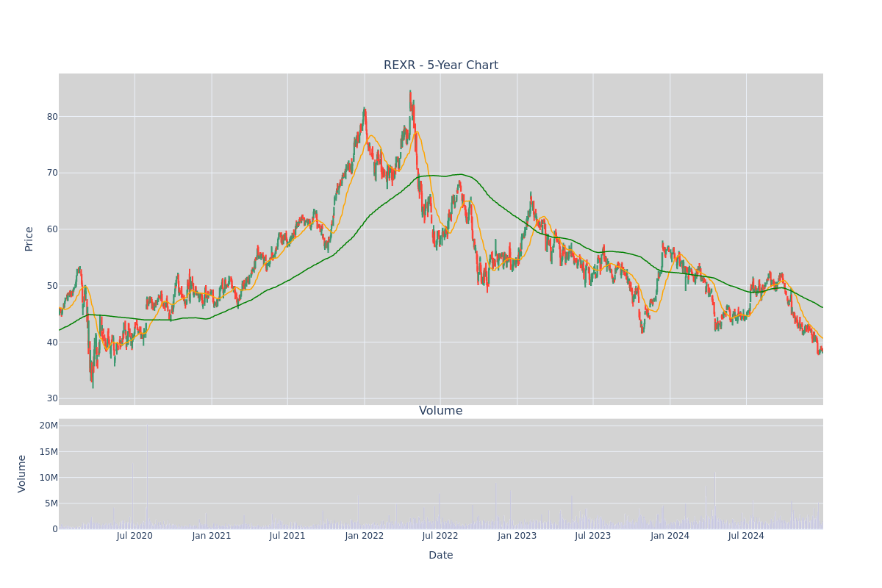The image size is (882, 588).
Task: Click the 'Jul 2022' date tick
Action: pyautogui.click(x=440, y=536)
